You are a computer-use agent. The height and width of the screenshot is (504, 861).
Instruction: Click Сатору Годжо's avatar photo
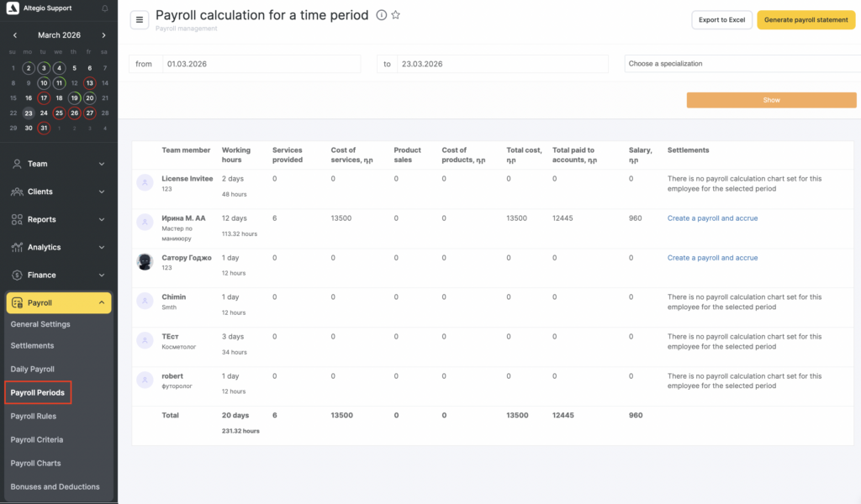pos(145,262)
